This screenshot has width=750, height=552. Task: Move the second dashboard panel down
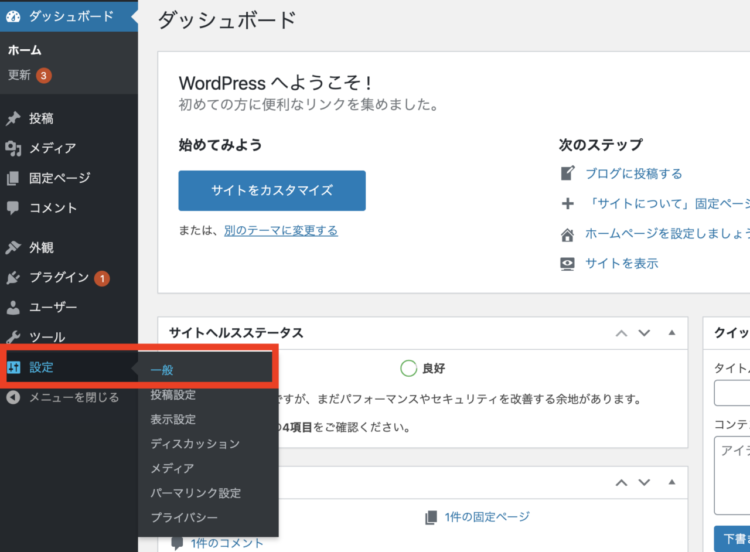[x=644, y=482]
